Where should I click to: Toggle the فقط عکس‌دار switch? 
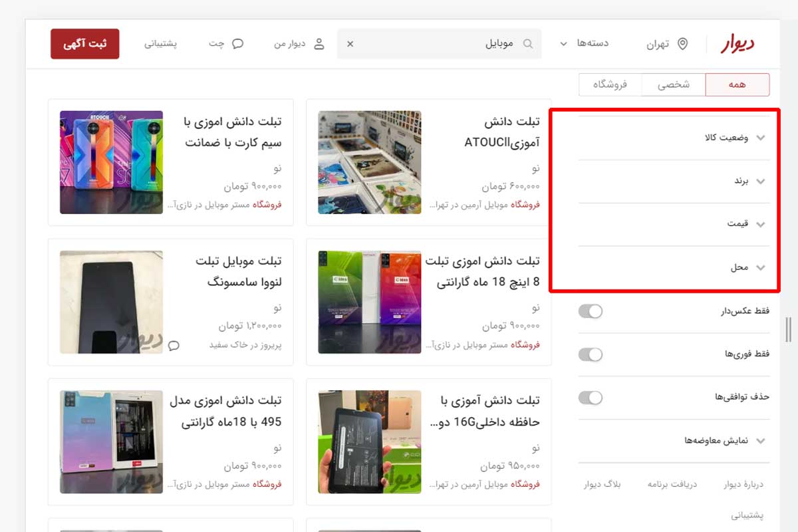(591, 311)
